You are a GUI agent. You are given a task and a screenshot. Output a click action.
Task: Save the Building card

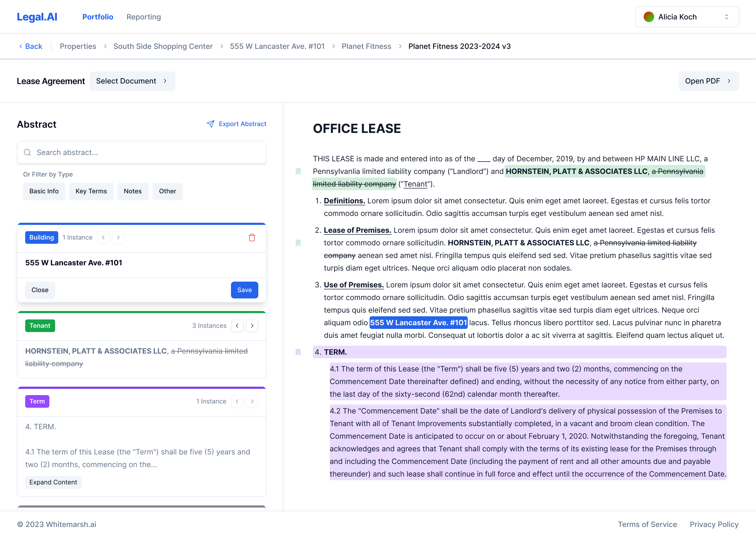coord(245,290)
